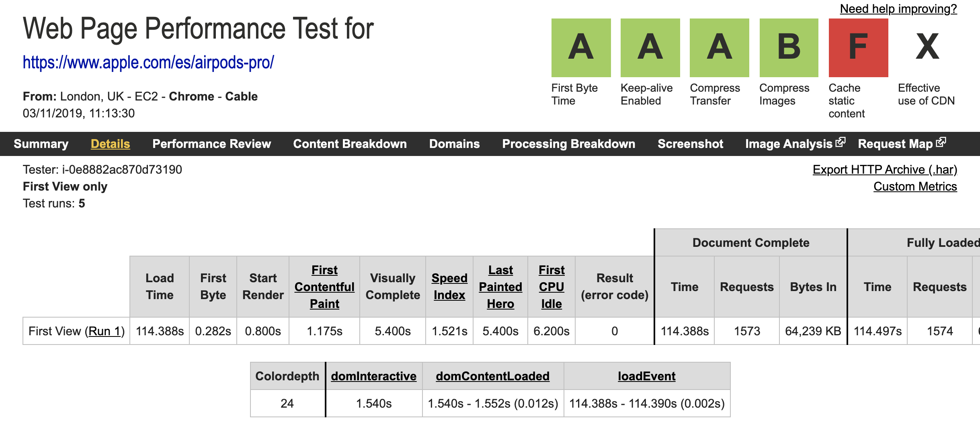The image size is (980, 439).
Task: Open the Summary tab
Action: [x=41, y=144]
